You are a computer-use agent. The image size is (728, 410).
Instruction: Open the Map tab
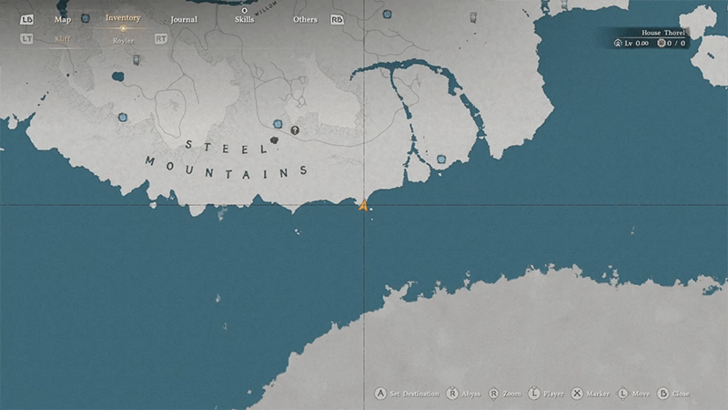[x=63, y=20]
